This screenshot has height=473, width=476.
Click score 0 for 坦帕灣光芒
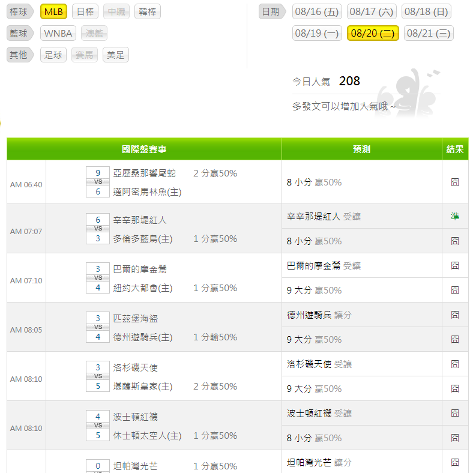[98, 466]
